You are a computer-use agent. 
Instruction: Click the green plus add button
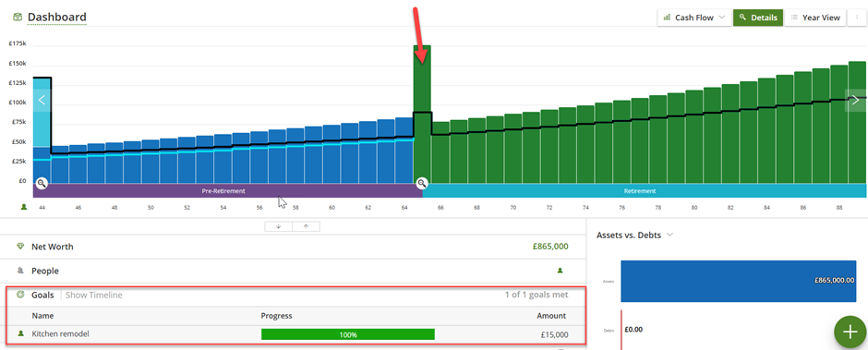850,332
